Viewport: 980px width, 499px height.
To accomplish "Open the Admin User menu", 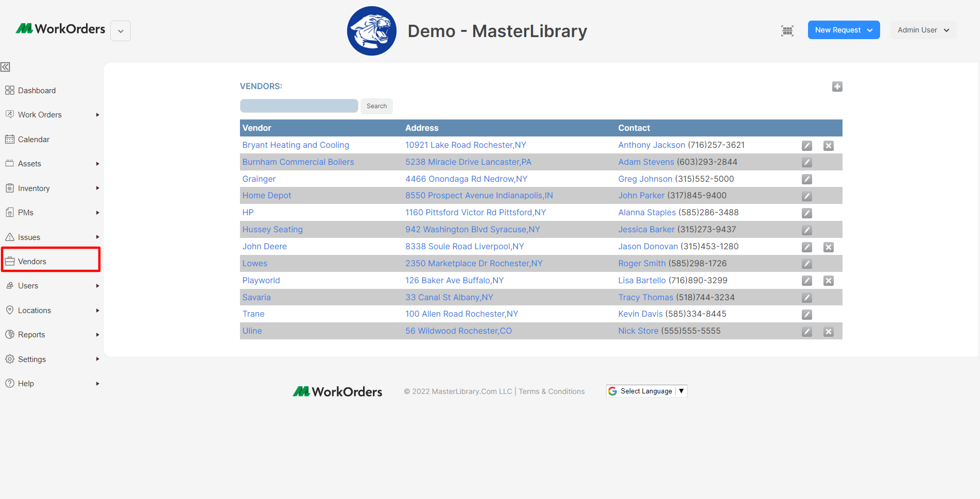I will 923,30.
